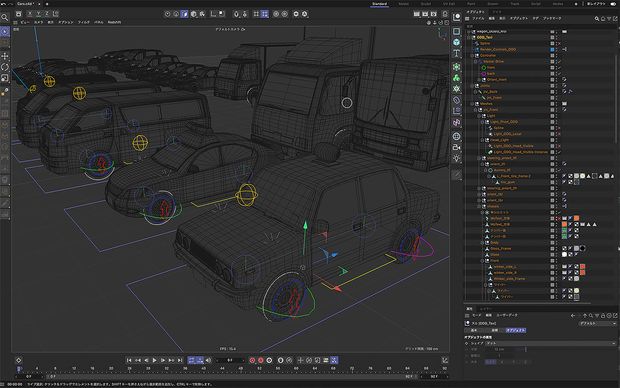Viewport: 620px width, 388px height.
Task: Open the search commander magnifier icon
Action: 4,17
